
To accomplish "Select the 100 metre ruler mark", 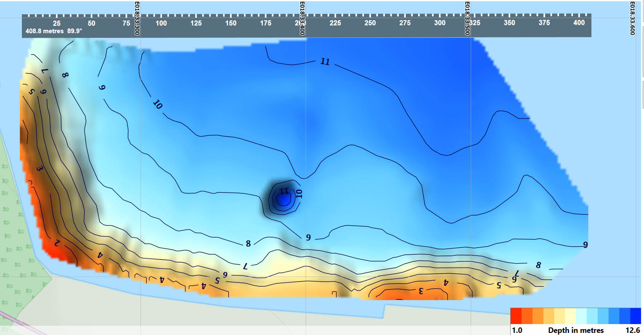I will click(161, 23).
